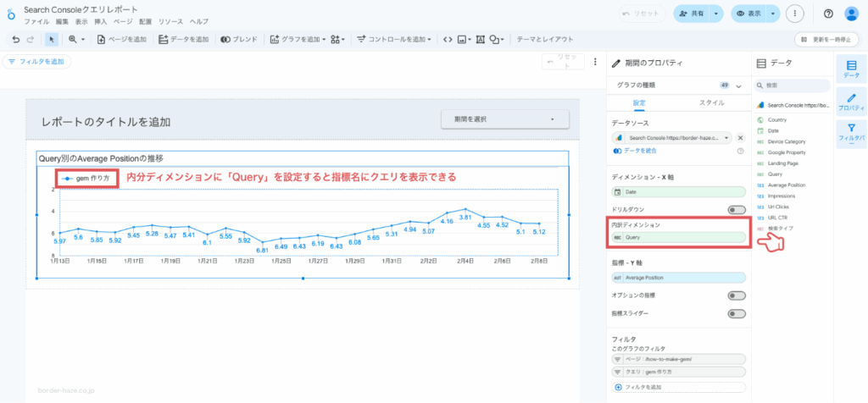Viewport: 868px width, 403px height.
Task: Open the プロパティ side panel tab
Action: coord(851,101)
